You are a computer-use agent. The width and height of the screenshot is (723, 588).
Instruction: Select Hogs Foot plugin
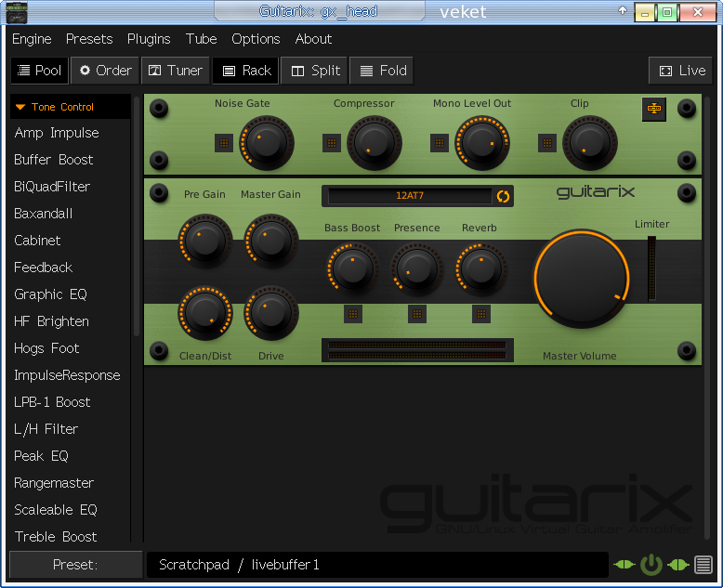[46, 348]
